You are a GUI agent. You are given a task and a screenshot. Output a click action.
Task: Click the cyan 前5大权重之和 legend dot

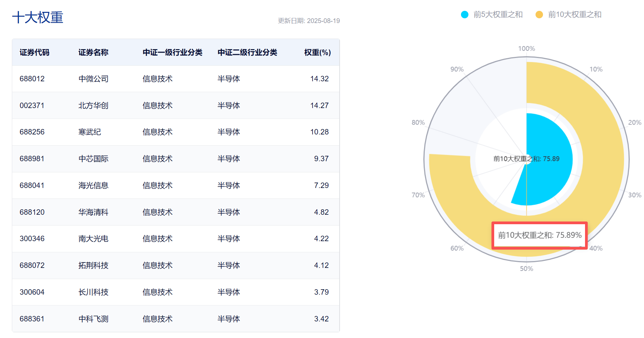[465, 15]
